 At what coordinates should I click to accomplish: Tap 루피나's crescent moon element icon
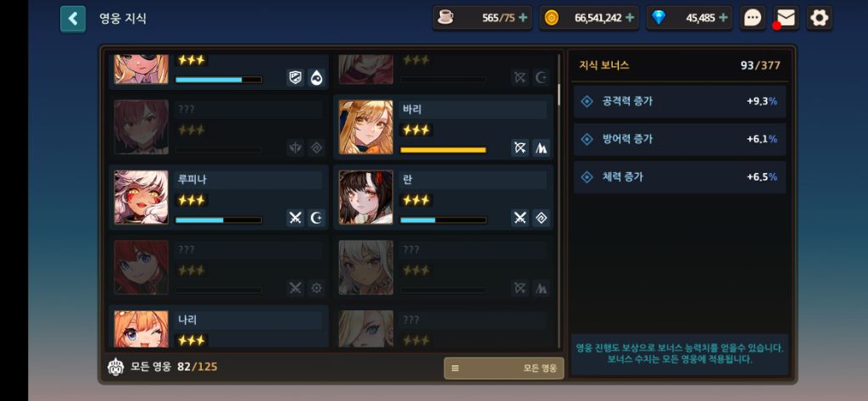pos(317,218)
